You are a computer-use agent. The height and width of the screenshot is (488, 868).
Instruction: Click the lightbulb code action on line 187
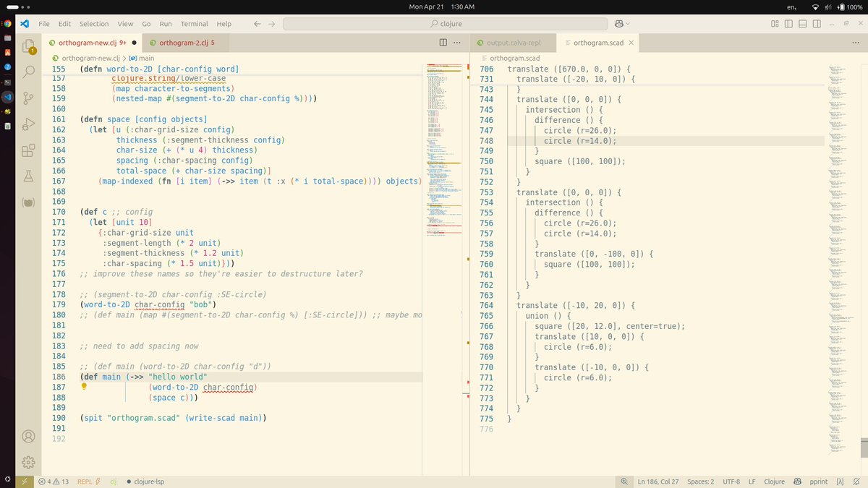click(84, 387)
